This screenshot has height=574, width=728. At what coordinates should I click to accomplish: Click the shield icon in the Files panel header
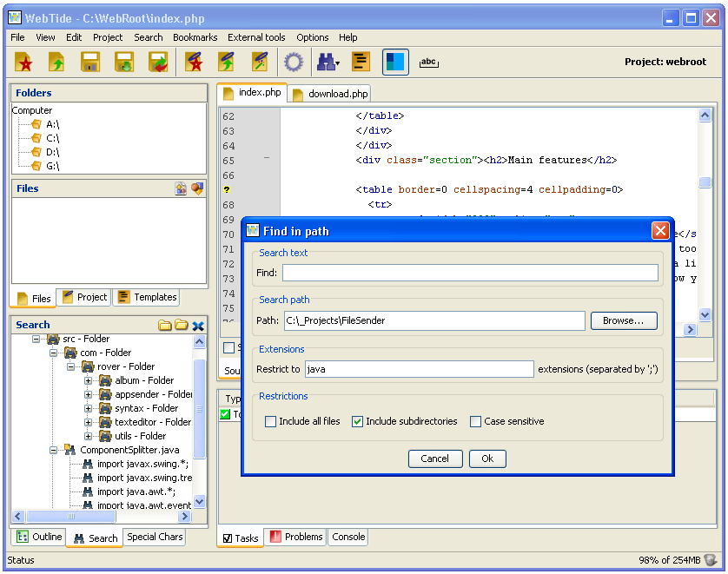[197, 188]
